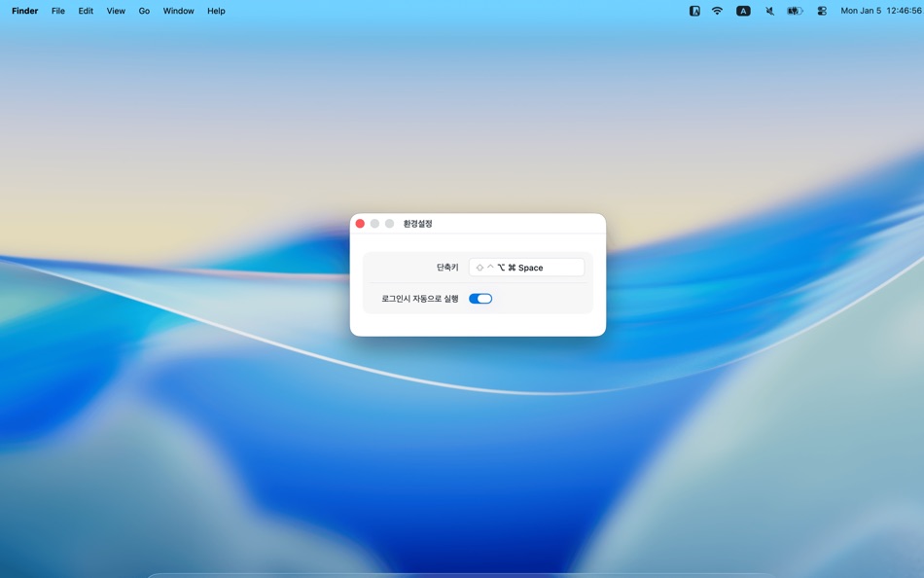This screenshot has width=924, height=578.
Task: Click the Wi-Fi status icon
Action: pos(717,11)
